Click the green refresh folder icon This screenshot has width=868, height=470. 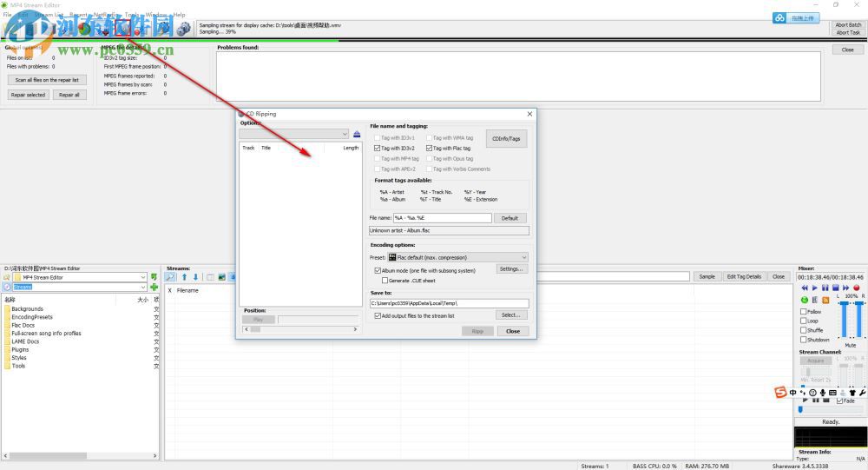[154, 276]
